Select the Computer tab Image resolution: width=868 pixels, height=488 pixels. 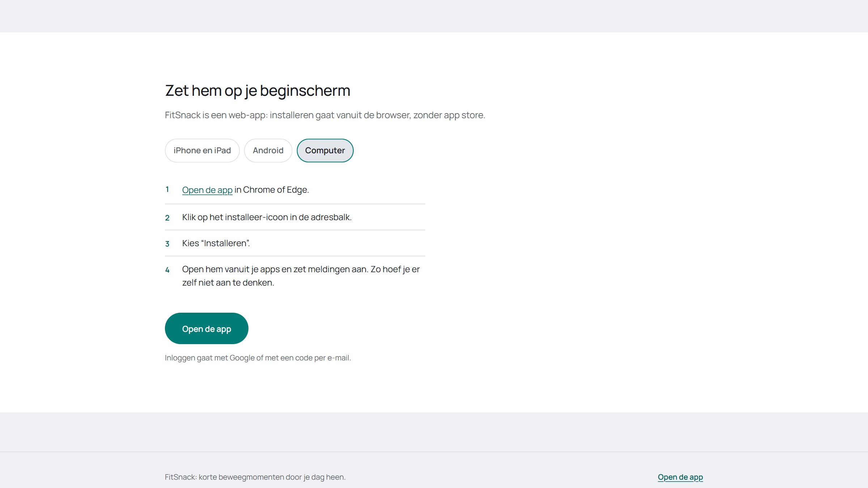point(325,150)
